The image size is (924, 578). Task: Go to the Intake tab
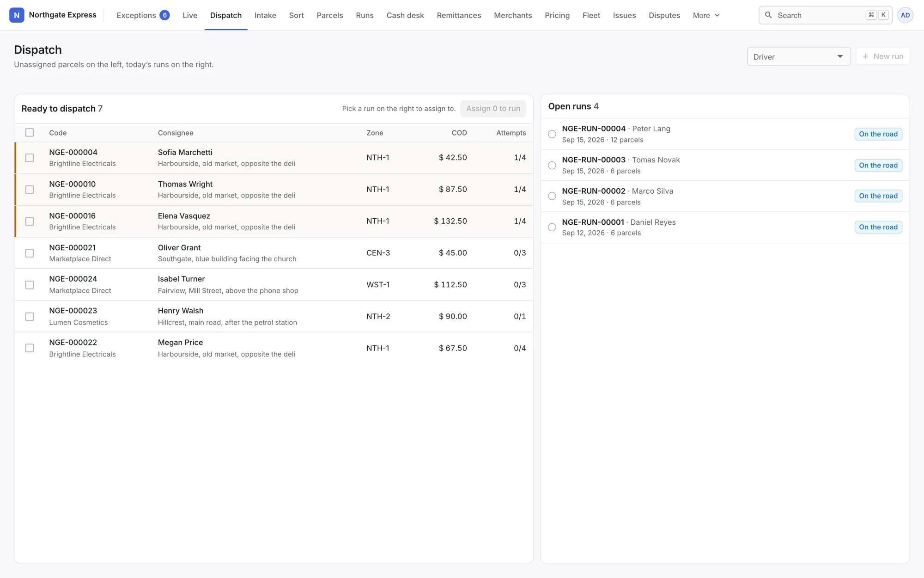pos(265,15)
